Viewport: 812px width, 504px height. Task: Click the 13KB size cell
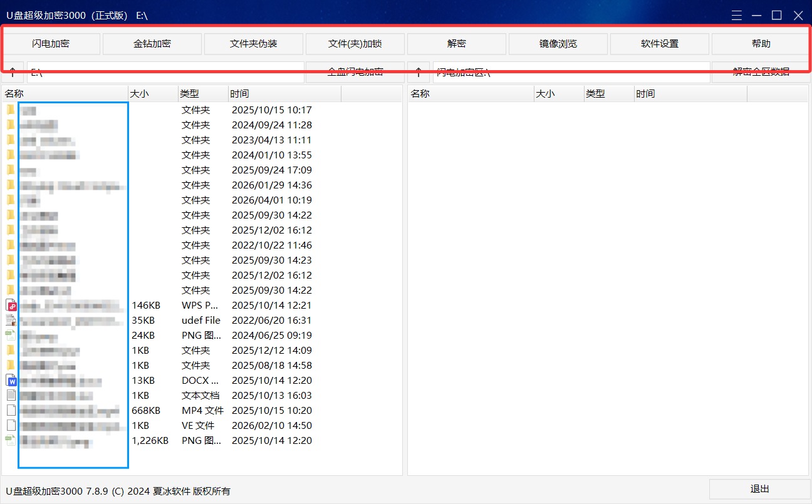pos(143,381)
